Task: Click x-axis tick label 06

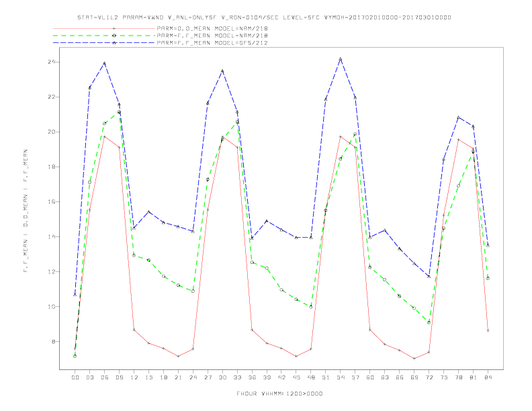Action: pos(105,377)
